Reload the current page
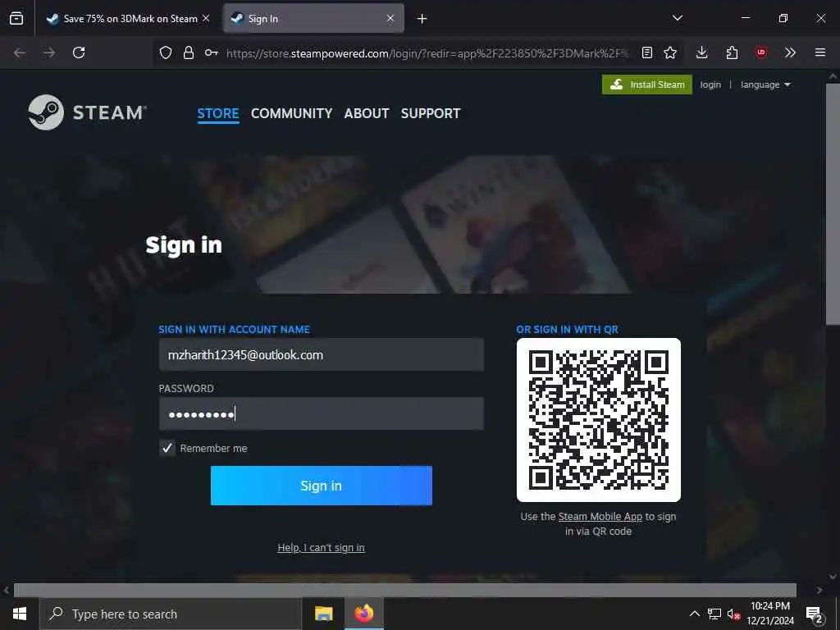 (x=79, y=52)
